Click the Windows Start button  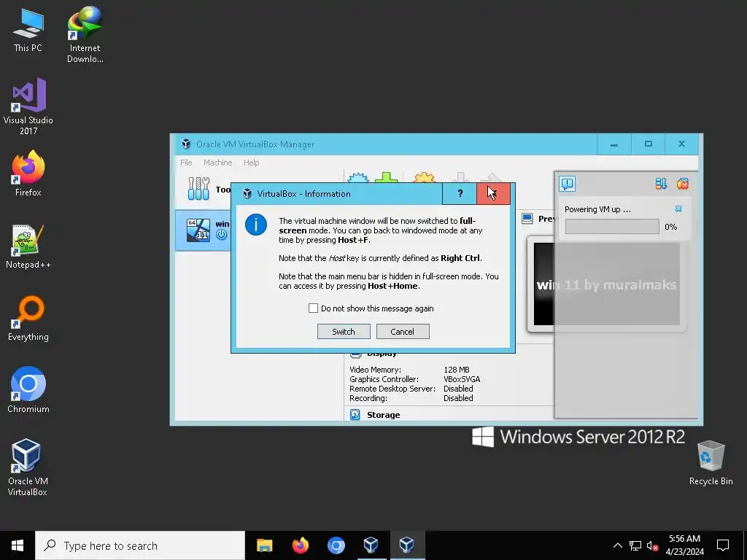[18, 545]
